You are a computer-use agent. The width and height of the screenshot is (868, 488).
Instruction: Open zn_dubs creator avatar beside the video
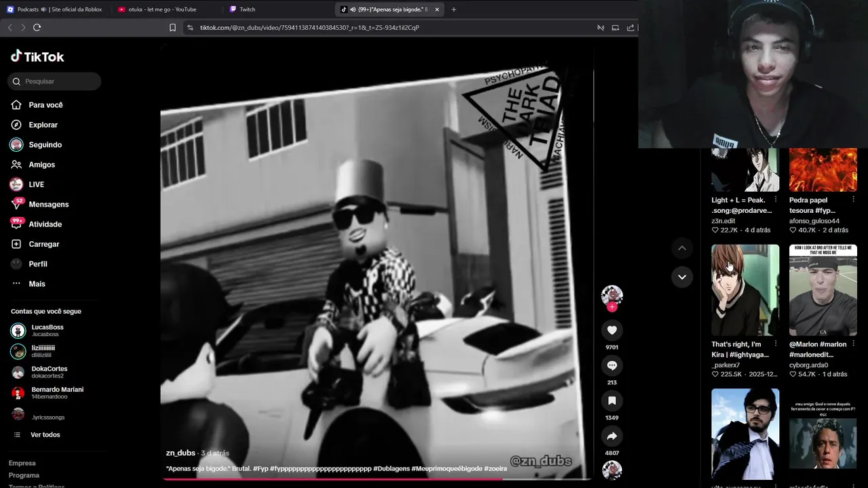pos(612,295)
